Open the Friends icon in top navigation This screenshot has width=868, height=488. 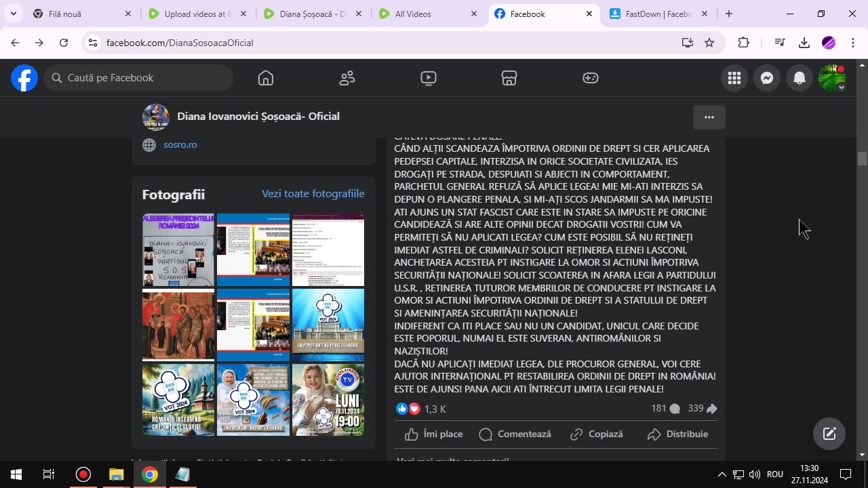[x=347, y=78]
